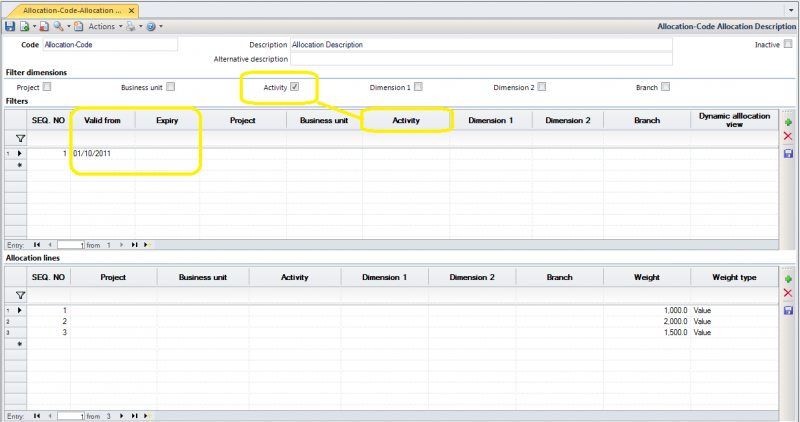
Task: Click the funnel icon in Allocation lines grid
Action: click(x=20, y=295)
